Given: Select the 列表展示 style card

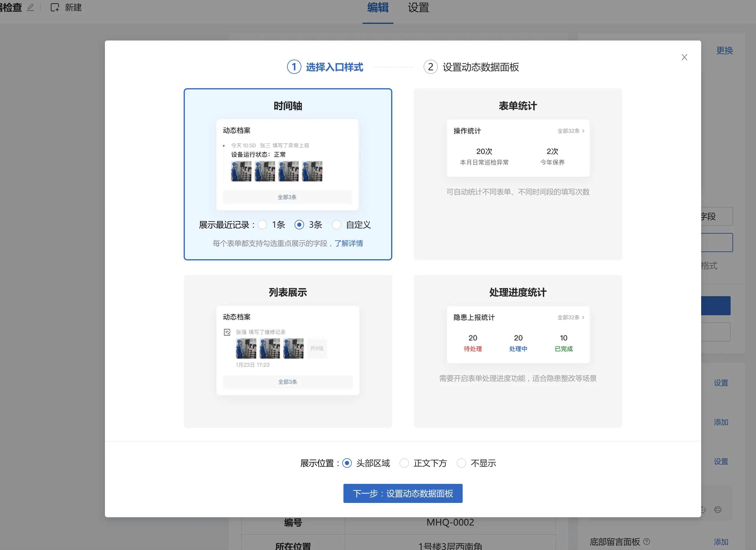Looking at the screenshot, I should click(x=288, y=352).
